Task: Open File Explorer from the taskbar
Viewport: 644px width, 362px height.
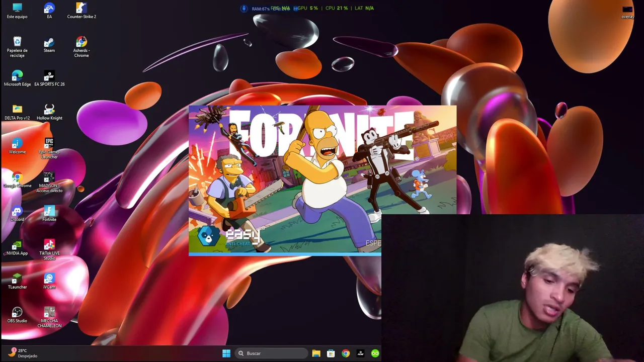Action: tap(316, 353)
